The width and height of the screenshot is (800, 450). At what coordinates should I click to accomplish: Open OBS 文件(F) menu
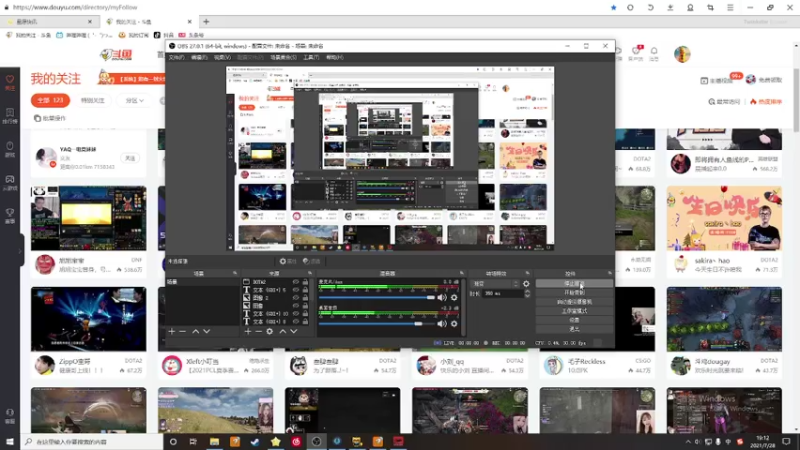[177, 58]
